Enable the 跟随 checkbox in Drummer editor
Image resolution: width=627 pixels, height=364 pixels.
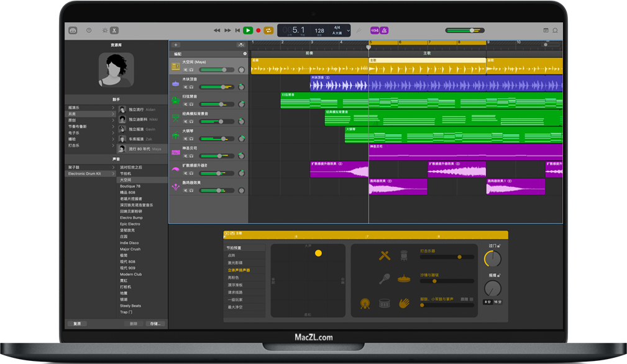pyautogui.click(x=471, y=299)
